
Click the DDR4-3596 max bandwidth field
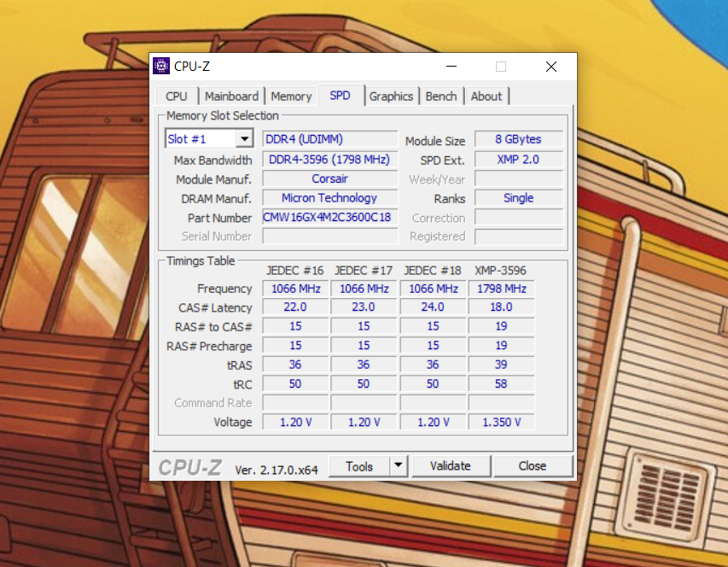tap(329, 159)
